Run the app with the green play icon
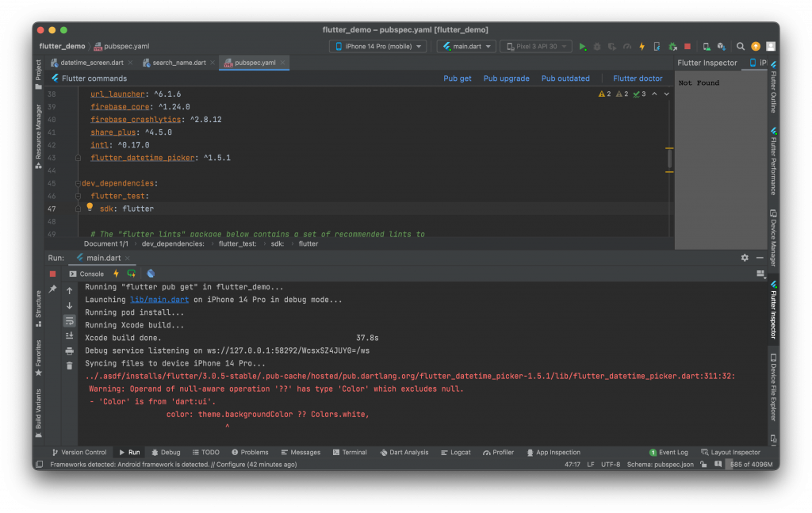Screen dimensions: 812x513 (583, 47)
